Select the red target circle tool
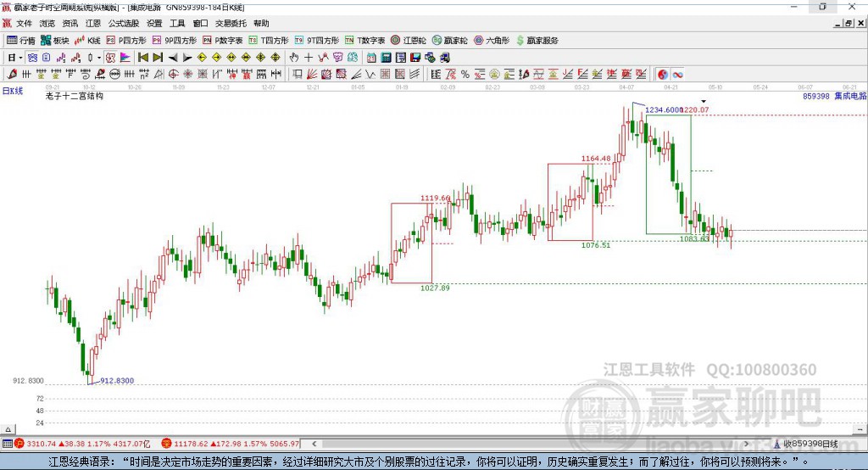This screenshot has width=868, height=470. (x=173, y=75)
